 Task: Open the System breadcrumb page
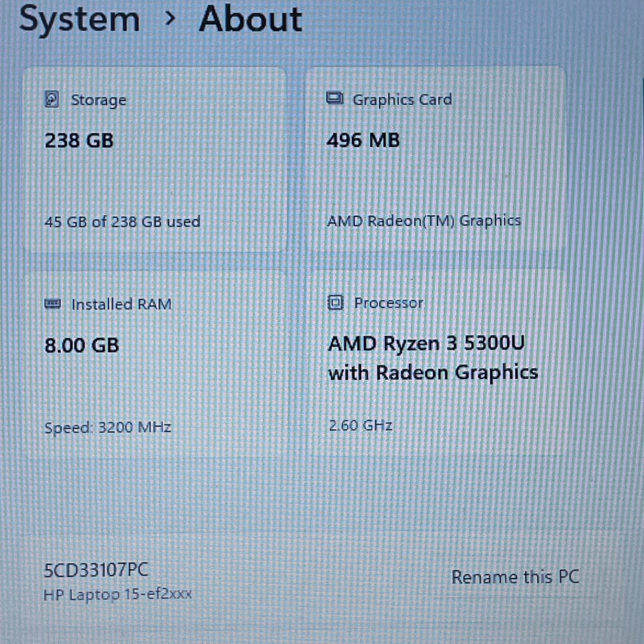tap(79, 19)
